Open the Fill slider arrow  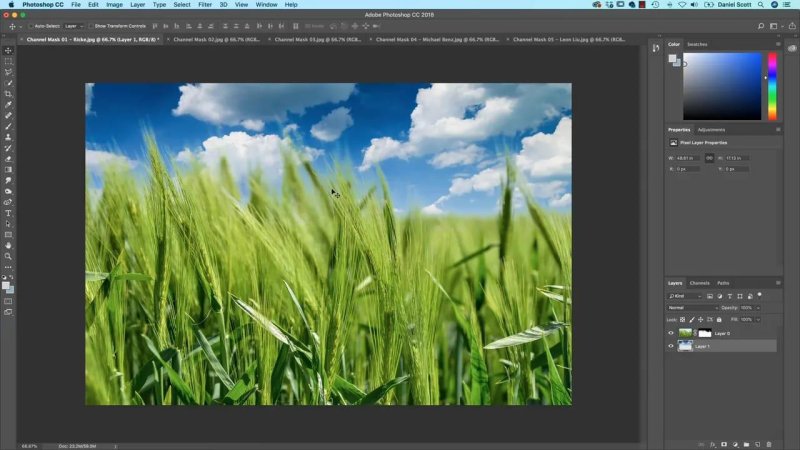(758, 319)
